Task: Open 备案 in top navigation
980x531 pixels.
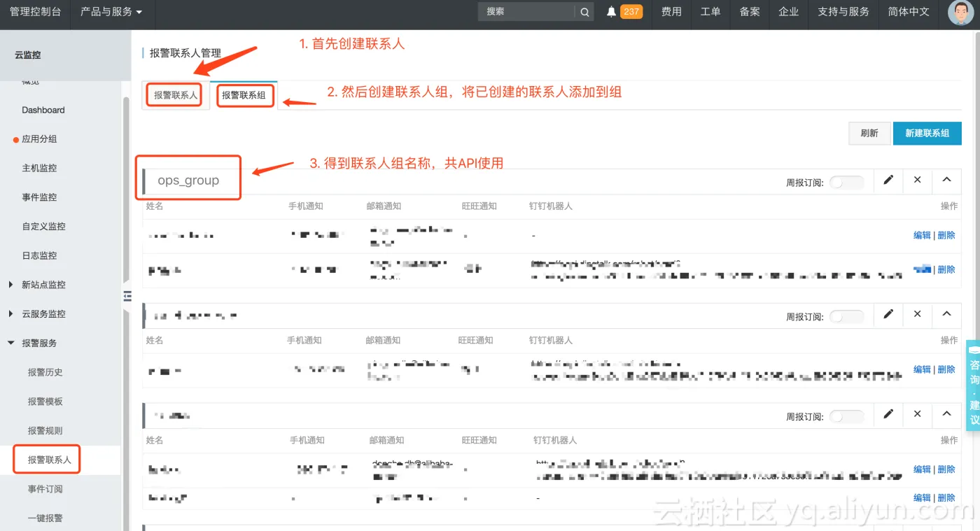Action: coord(750,12)
